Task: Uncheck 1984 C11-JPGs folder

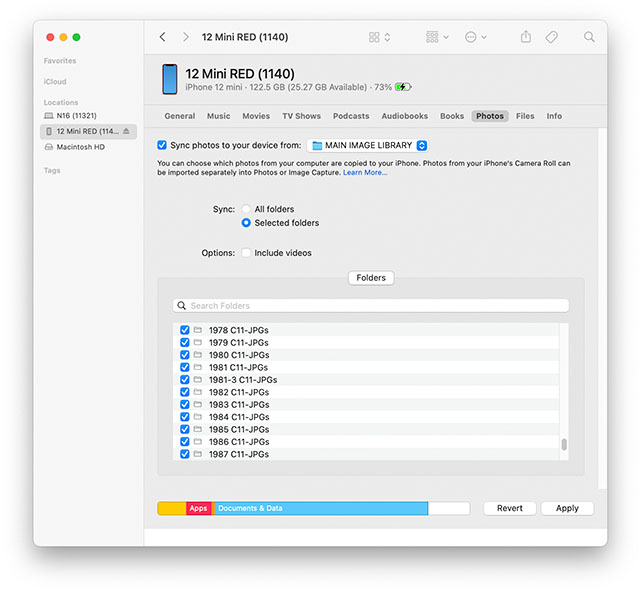Action: click(x=184, y=417)
